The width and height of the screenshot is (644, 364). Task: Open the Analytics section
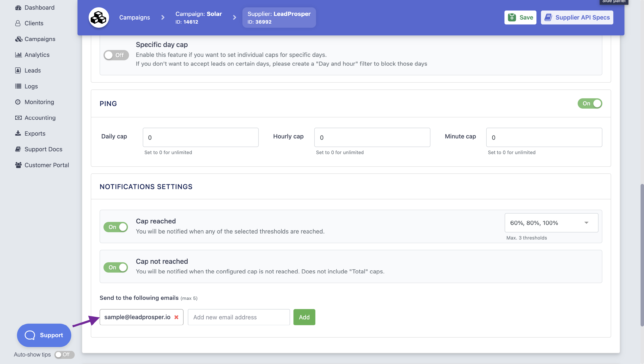point(37,55)
